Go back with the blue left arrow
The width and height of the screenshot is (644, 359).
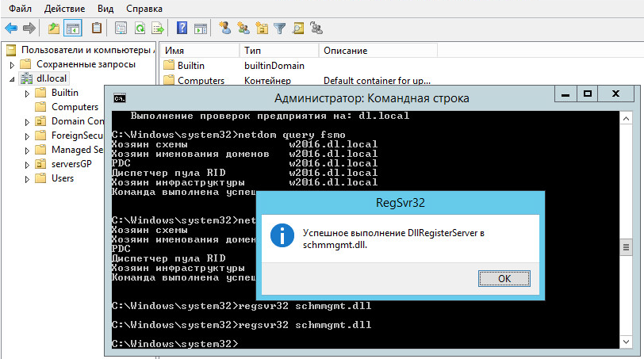[x=11, y=29]
